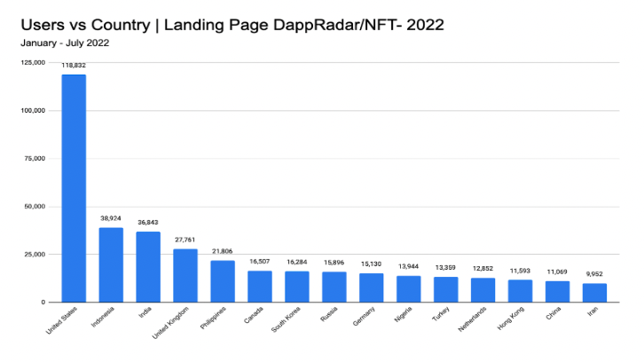The image size is (644, 362).
Task: Click the 'Germany' axis label
Action: pyautogui.click(x=364, y=317)
